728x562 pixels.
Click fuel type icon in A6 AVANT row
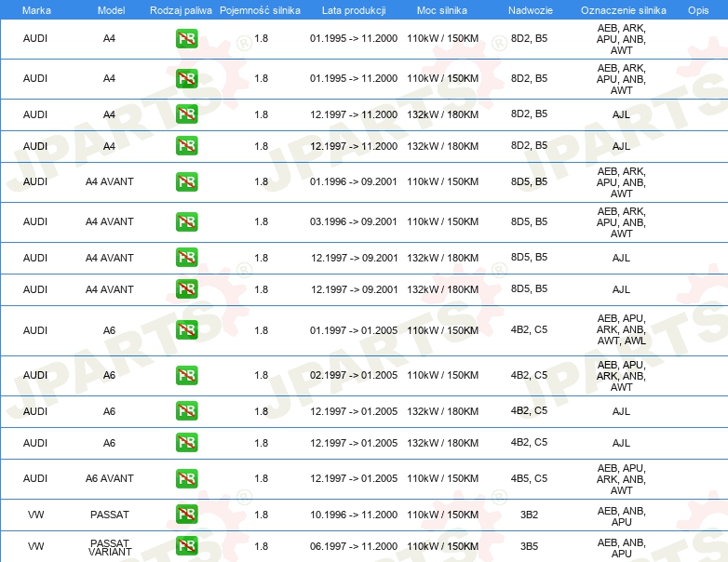tap(186, 478)
